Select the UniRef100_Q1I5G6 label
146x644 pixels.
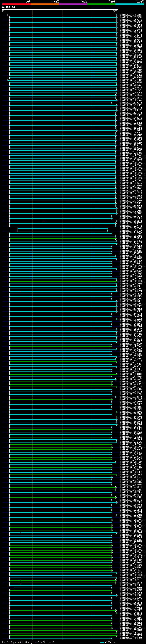pyautogui.click(x=131, y=233)
